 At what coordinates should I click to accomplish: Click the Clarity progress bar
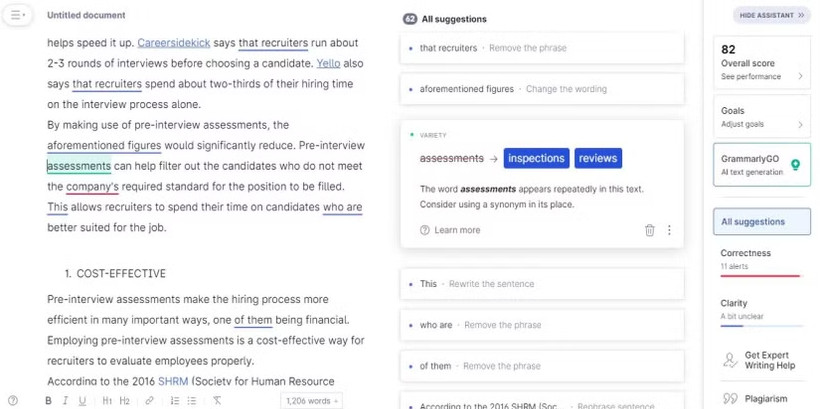click(x=762, y=326)
